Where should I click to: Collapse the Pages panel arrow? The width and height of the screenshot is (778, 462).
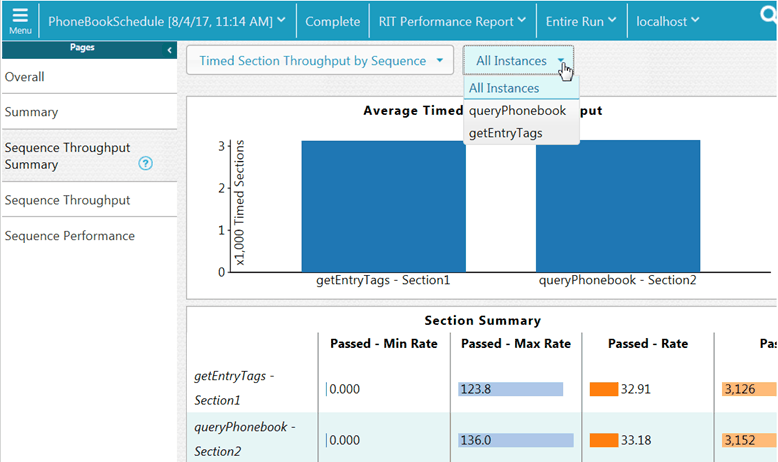pos(169,49)
